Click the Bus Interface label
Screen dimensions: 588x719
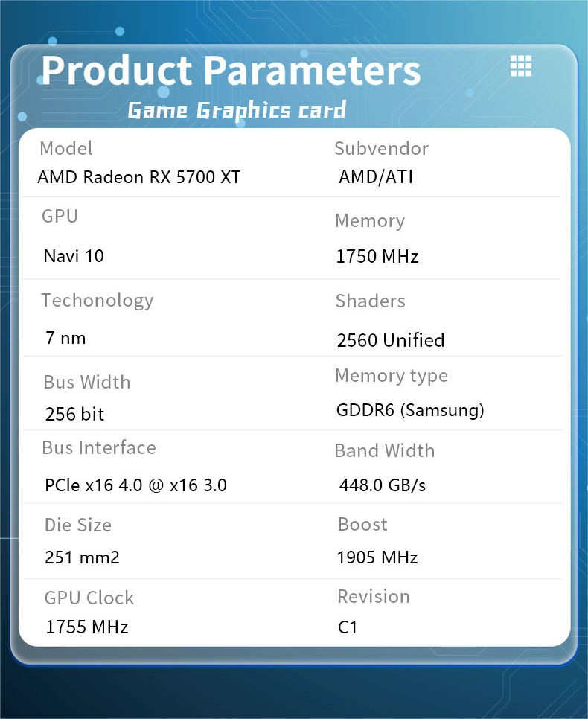(99, 447)
